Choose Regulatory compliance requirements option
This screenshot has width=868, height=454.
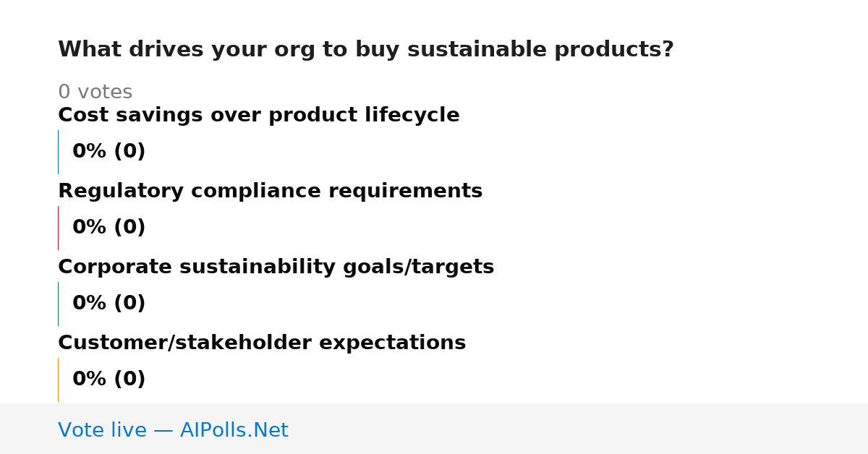point(270,192)
